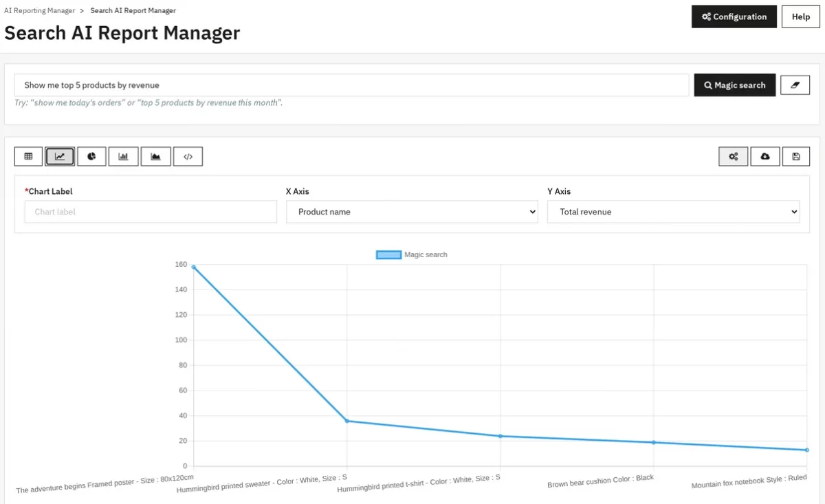This screenshot has width=825, height=504.
Task: Click the search hint text starting with 'Try:'
Action: (x=148, y=102)
